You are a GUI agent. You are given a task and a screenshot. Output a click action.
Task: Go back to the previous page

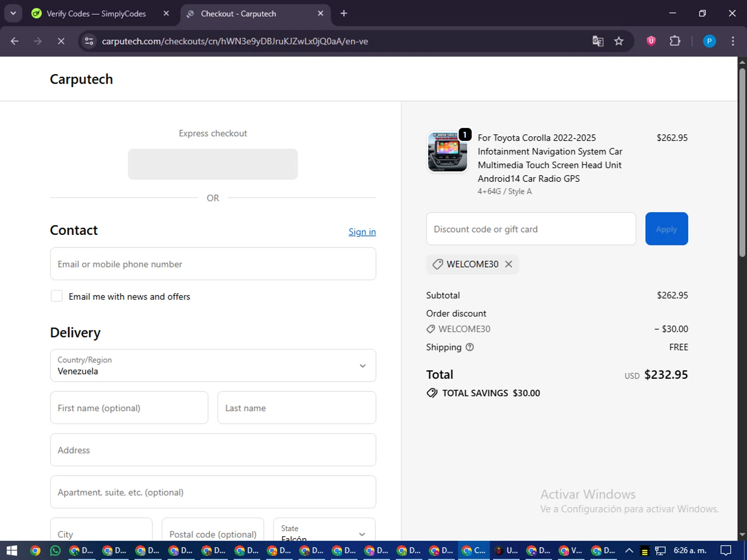[x=14, y=41]
